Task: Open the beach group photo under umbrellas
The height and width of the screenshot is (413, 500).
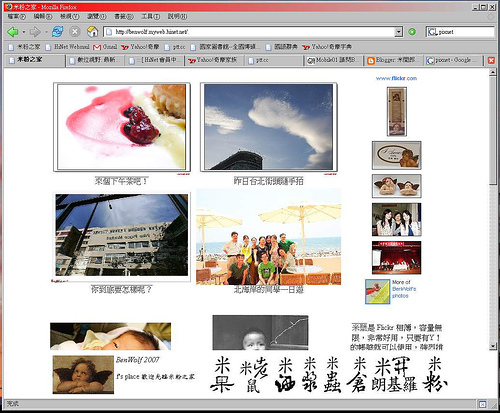Action: tap(268, 237)
